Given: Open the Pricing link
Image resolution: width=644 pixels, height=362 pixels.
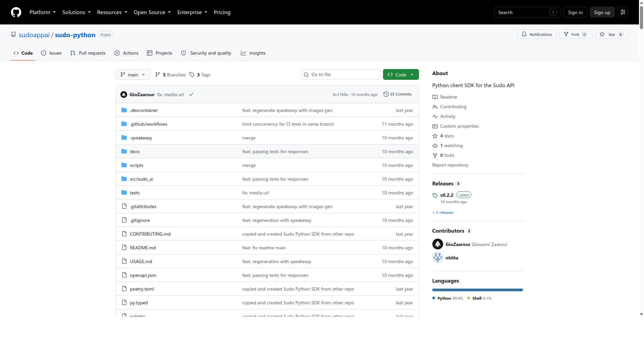Looking at the screenshot, I should point(222,12).
